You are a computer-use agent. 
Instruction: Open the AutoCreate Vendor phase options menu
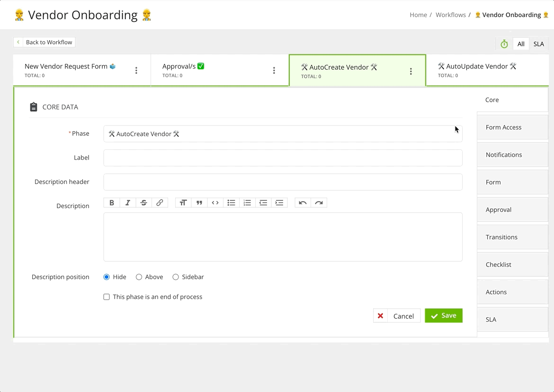pyautogui.click(x=411, y=70)
